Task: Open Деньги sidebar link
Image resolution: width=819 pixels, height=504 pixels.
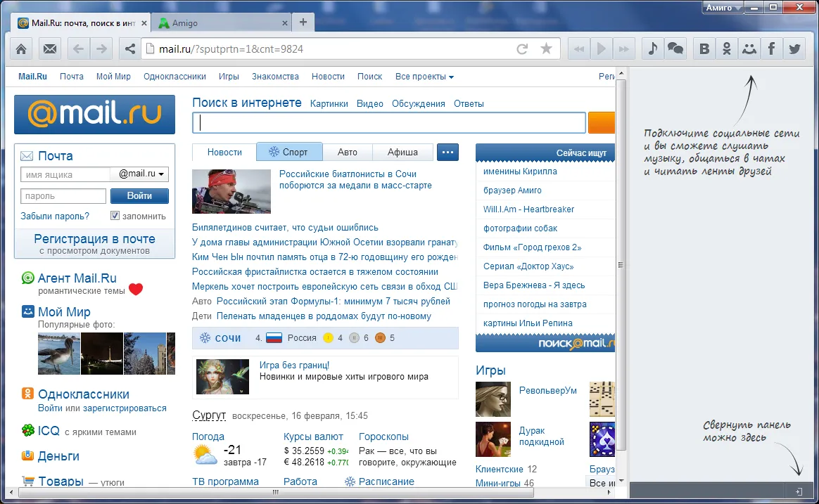Action: 58,456
